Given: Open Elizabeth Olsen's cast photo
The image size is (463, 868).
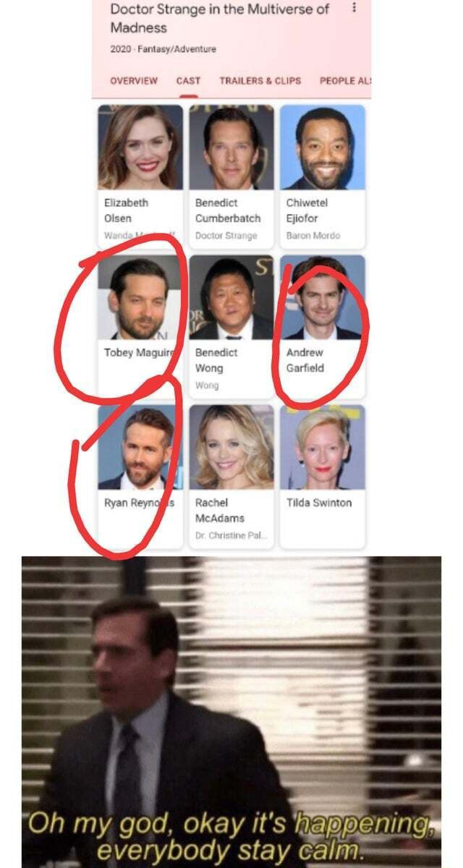Looking at the screenshot, I should 140,148.
